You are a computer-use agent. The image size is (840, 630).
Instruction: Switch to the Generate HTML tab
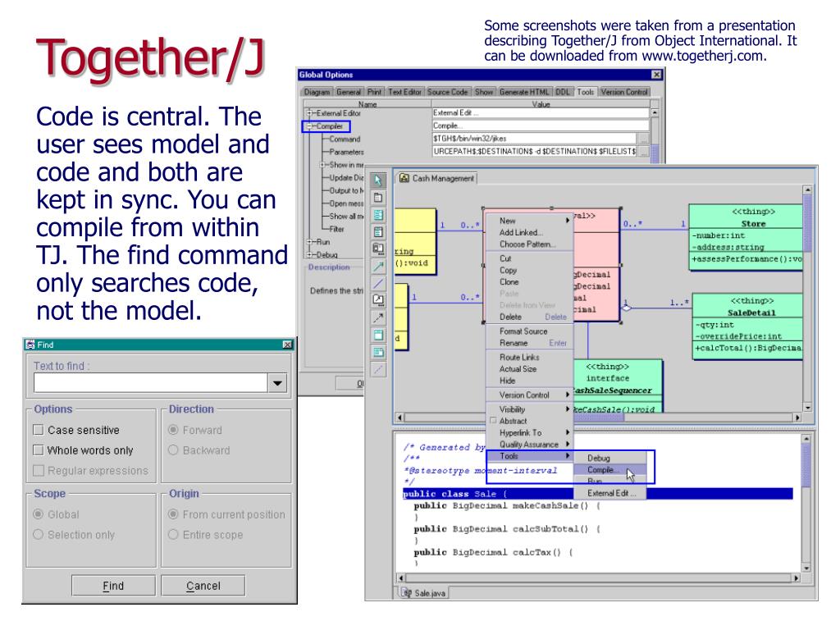(x=524, y=92)
